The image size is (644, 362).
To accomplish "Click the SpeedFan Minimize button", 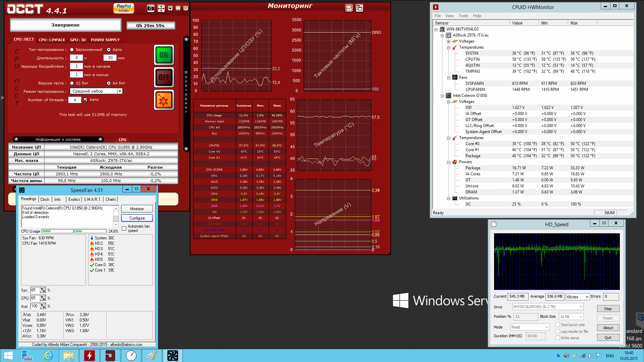I will coord(137,209).
